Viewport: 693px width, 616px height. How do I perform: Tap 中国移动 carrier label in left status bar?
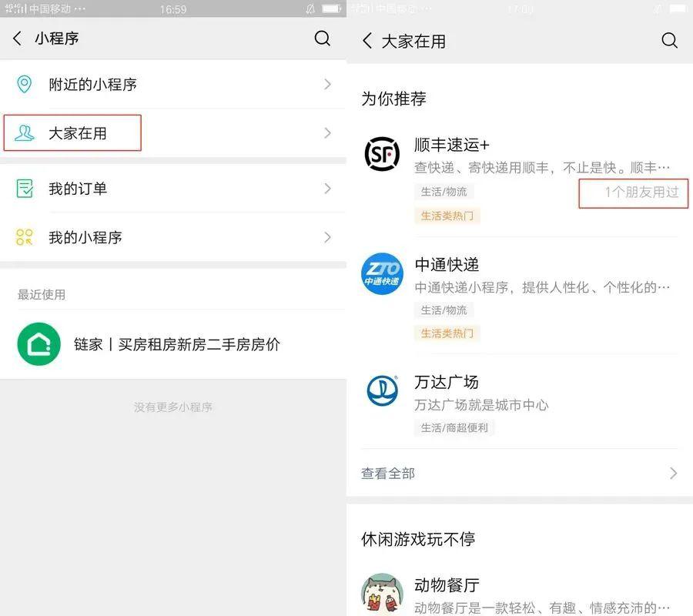(x=50, y=8)
